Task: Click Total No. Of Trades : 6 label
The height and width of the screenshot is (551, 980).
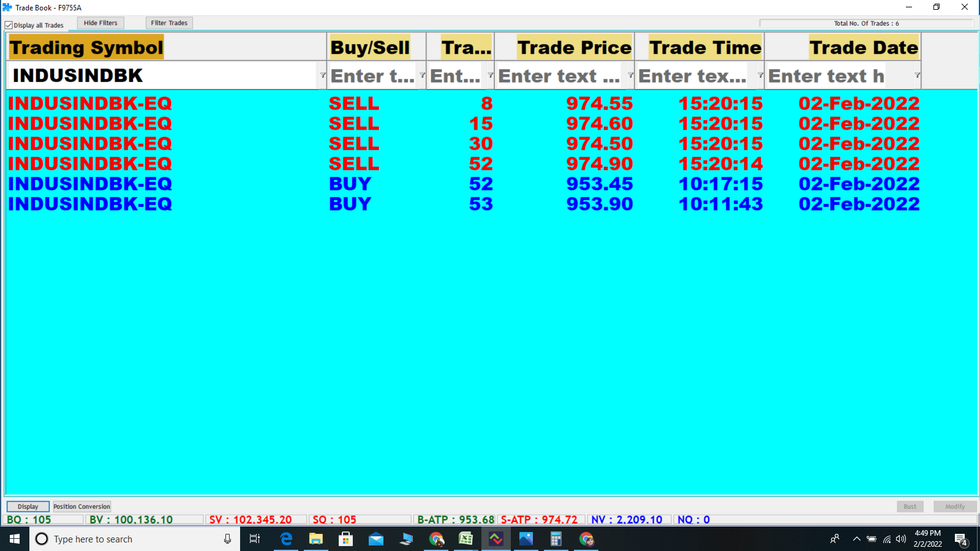Action: [866, 23]
